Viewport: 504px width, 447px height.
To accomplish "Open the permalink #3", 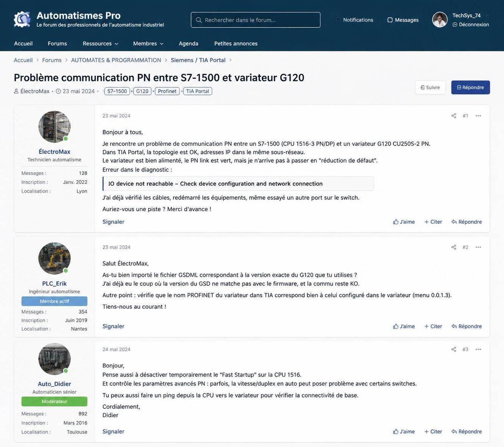I will 465,349.
